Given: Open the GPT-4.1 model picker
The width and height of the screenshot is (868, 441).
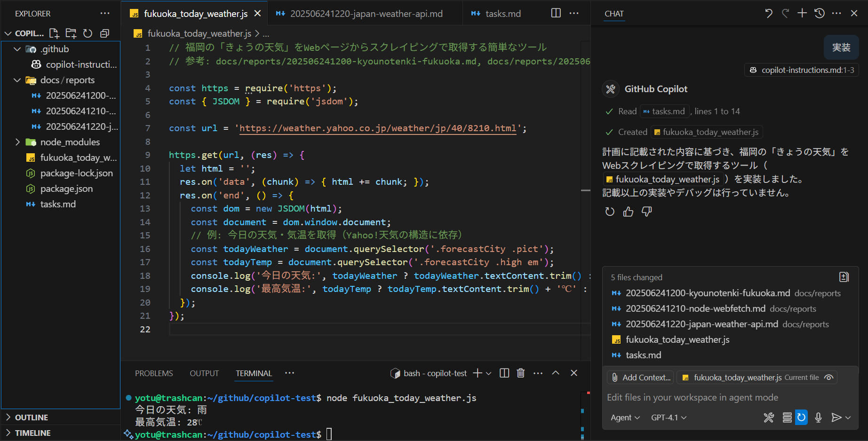Looking at the screenshot, I should 668,417.
